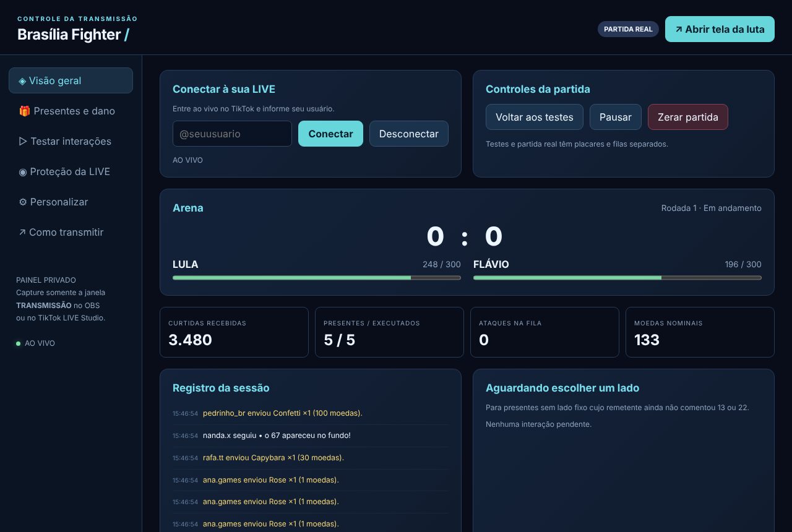
Task: Click the gear icon beside Personalizar
Action: point(23,202)
